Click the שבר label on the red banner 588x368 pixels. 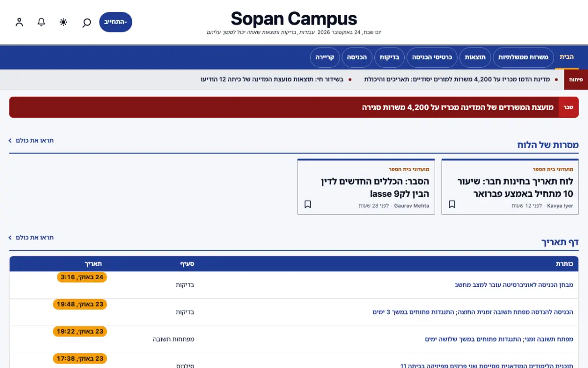point(568,107)
